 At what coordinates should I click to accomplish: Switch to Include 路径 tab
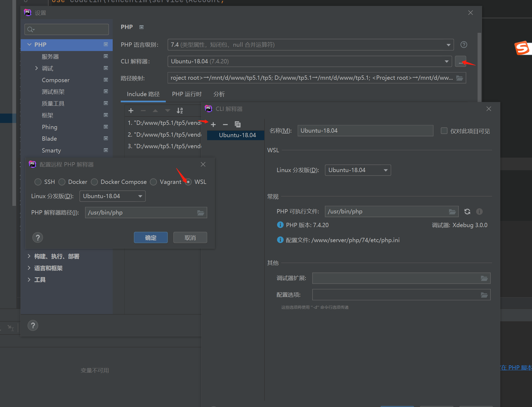pos(143,94)
